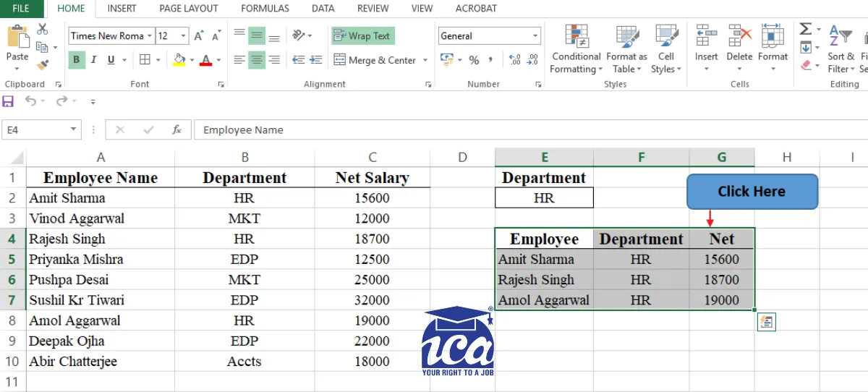868x392 pixels.
Task: Switch to the INSERT tab
Action: (x=122, y=9)
